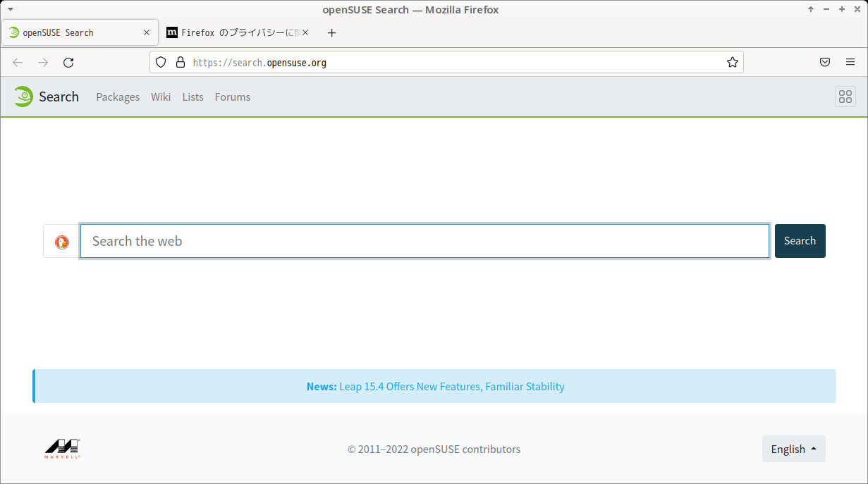This screenshot has height=484, width=868.
Task: Bookmark this page with the star
Action: pos(733,62)
